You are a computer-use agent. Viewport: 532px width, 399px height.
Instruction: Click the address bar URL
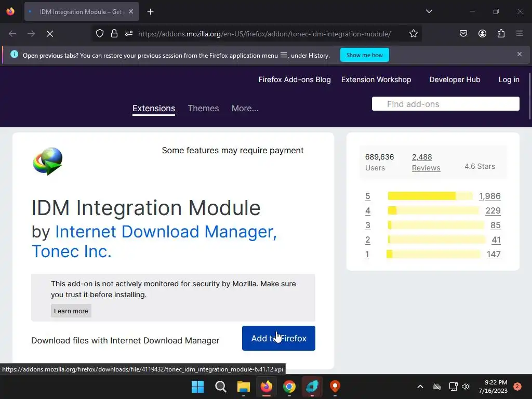pos(264,34)
